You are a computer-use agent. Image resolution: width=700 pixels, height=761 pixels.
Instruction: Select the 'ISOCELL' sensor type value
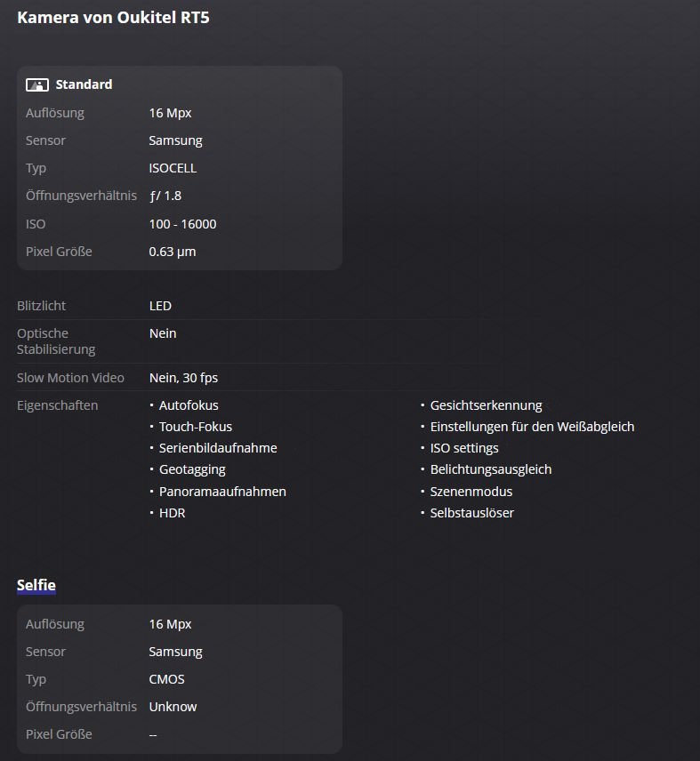coord(173,168)
